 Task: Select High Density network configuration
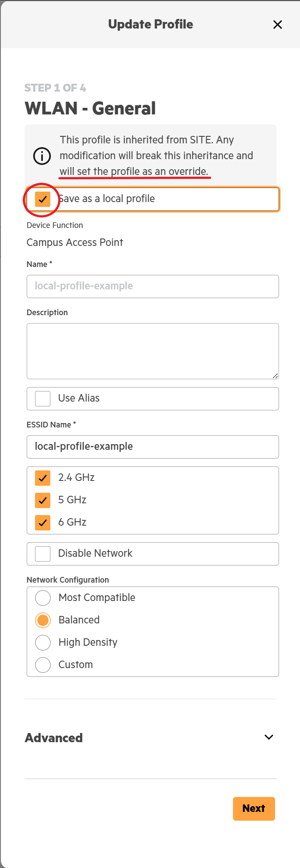pyautogui.click(x=43, y=643)
